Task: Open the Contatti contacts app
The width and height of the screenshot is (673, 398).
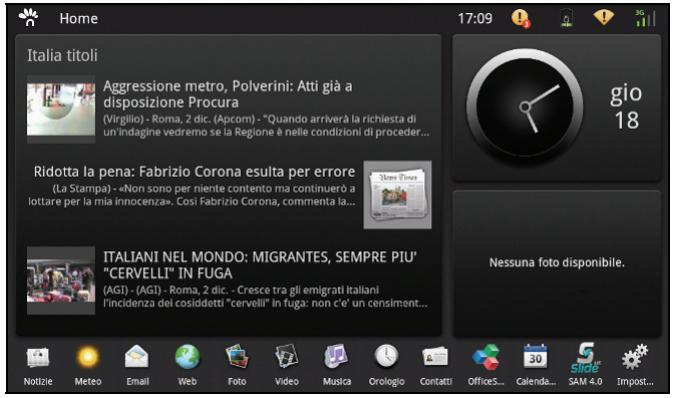Action: pos(436,365)
